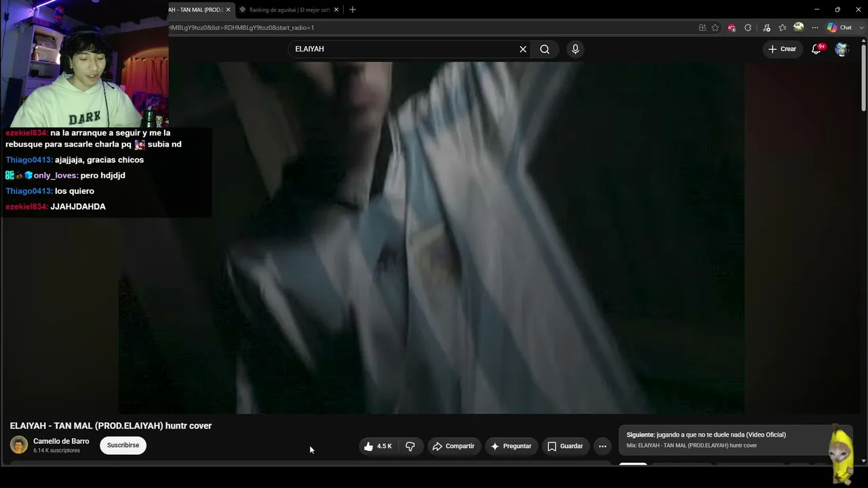Click the page scrollbar down arrow
The width and height of the screenshot is (868, 488).
coord(863,461)
